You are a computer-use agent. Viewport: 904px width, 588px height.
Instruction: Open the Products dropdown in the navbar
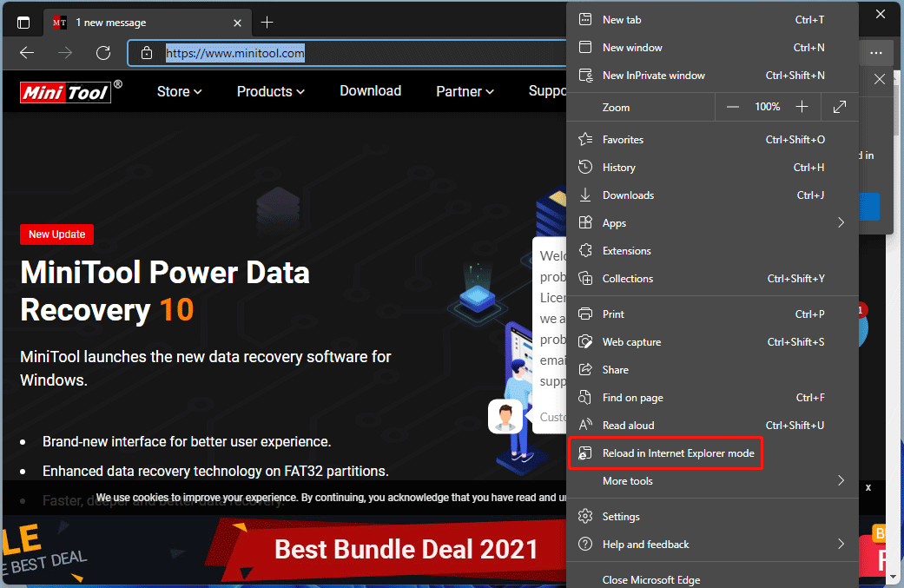tap(270, 91)
